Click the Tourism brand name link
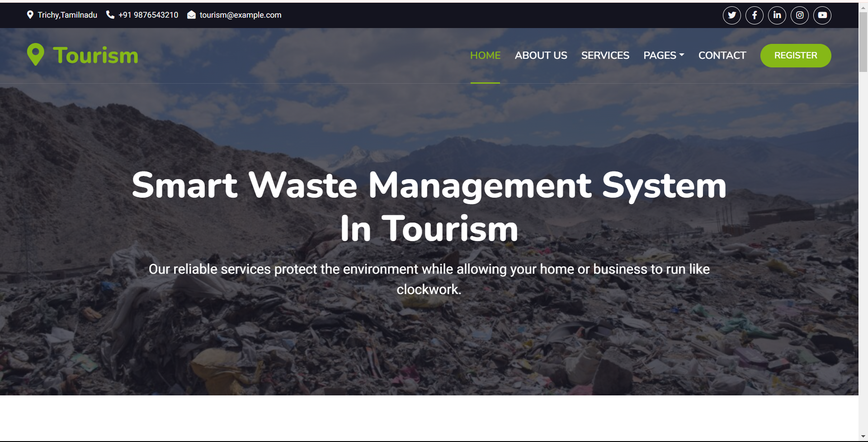Viewport: 868px width, 442px height. pos(95,55)
